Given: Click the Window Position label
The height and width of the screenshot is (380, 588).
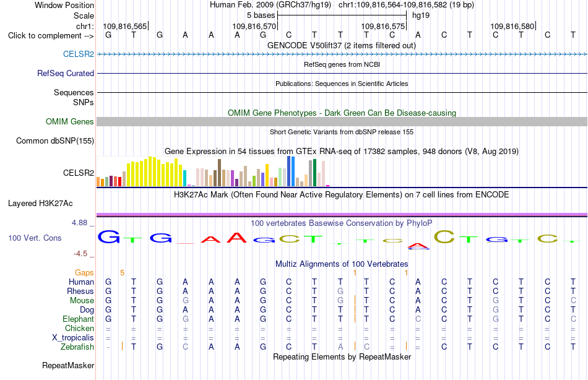Looking at the screenshot, I should (x=64, y=5).
